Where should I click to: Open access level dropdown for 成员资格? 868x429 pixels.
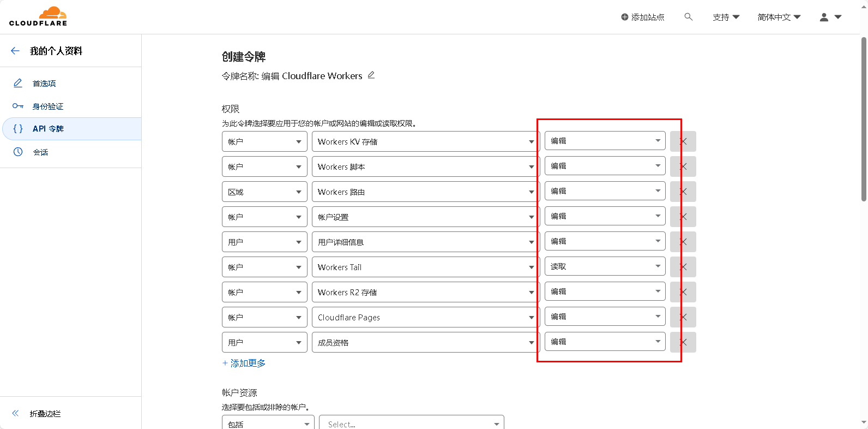(x=605, y=342)
